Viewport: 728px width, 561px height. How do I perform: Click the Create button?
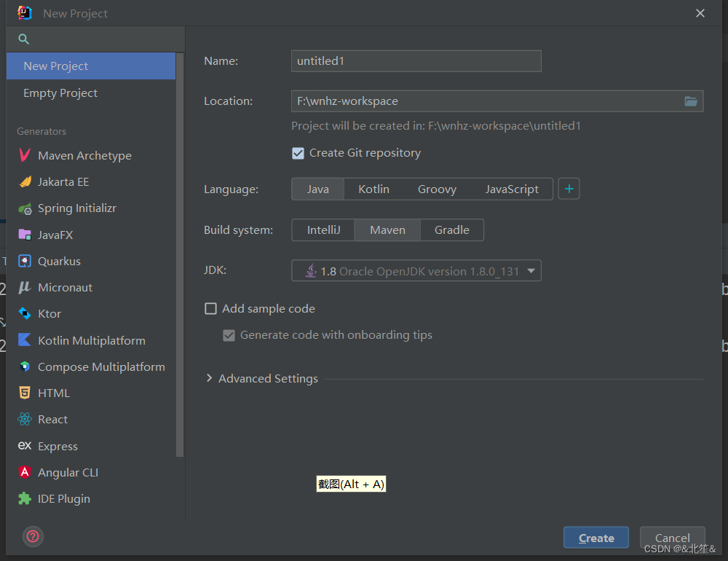[x=596, y=538]
